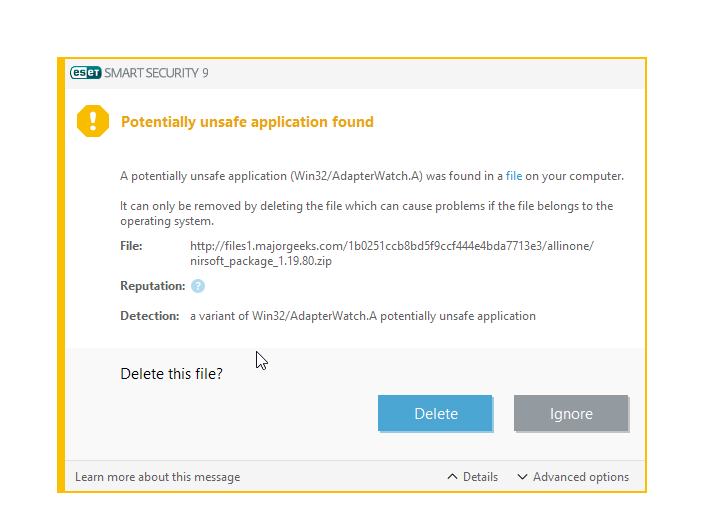The width and height of the screenshot is (711, 529).
Task: Click the "Reputation:" label
Action: (152, 286)
